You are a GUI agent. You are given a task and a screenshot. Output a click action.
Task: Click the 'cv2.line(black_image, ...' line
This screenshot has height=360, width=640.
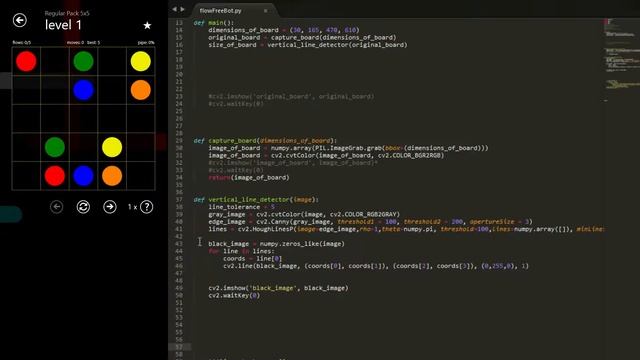click(376, 266)
